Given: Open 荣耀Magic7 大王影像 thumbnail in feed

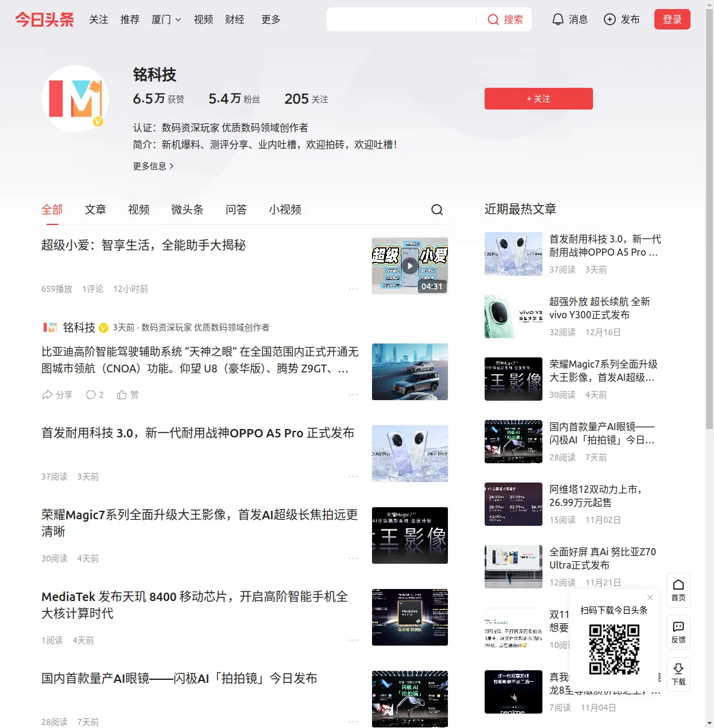Looking at the screenshot, I should coord(410,535).
